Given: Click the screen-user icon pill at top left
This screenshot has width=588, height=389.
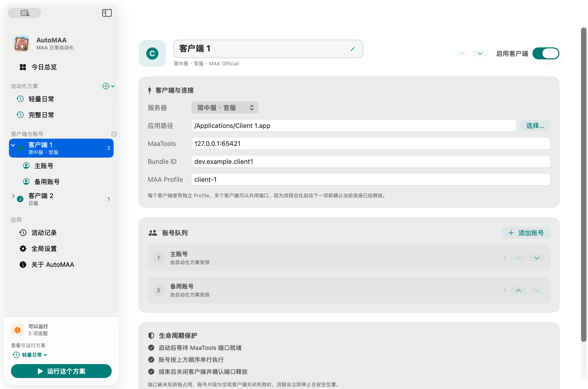Looking at the screenshot, I should click(x=24, y=13).
